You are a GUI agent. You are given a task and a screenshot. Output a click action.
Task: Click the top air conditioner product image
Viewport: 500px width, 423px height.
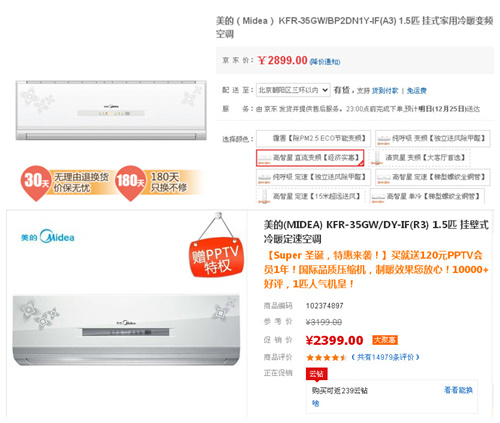(111, 110)
